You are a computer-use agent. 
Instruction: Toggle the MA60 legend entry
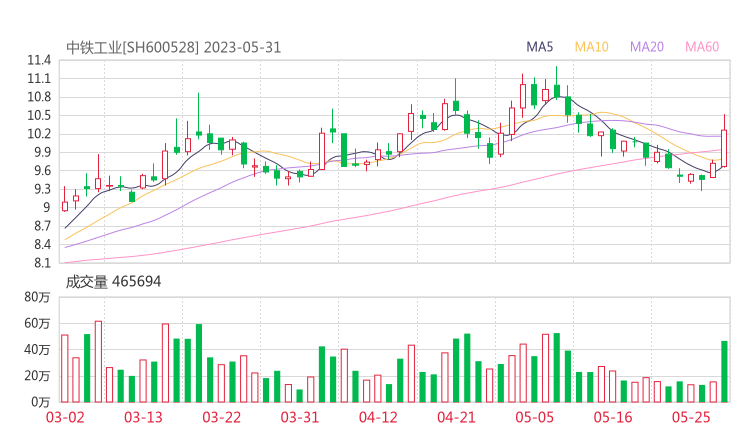(x=702, y=47)
